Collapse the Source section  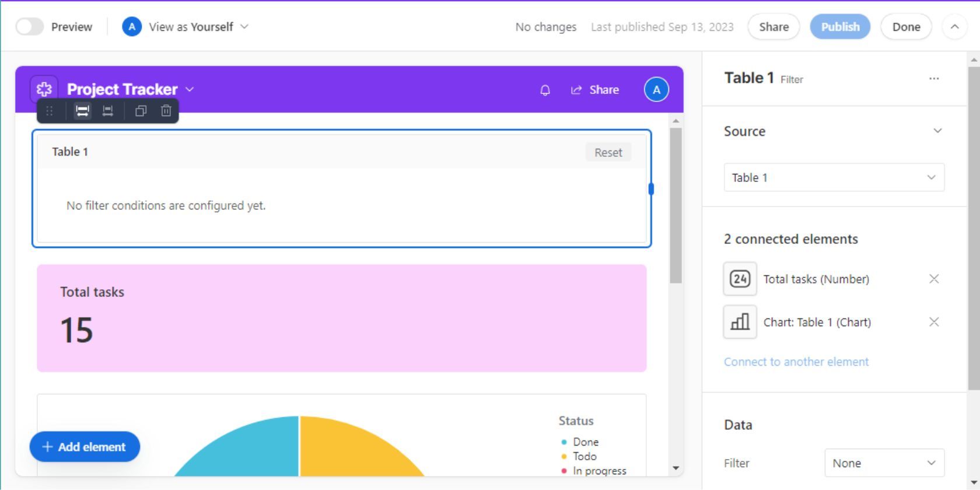tap(937, 131)
